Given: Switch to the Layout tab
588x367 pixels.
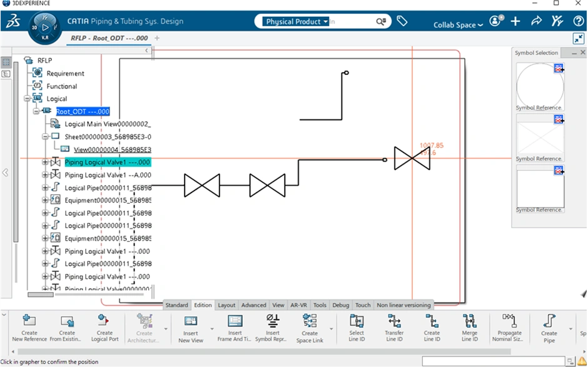Looking at the screenshot, I should click(x=226, y=305).
